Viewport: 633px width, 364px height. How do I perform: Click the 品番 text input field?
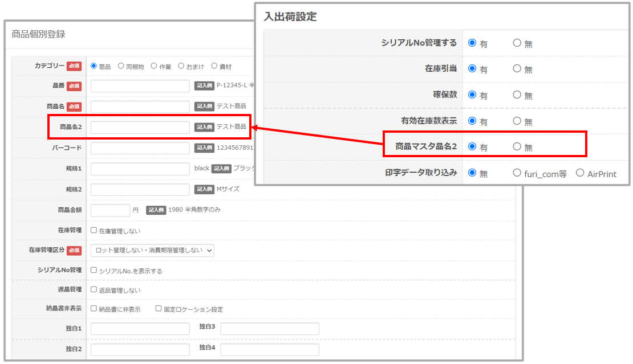[140, 86]
